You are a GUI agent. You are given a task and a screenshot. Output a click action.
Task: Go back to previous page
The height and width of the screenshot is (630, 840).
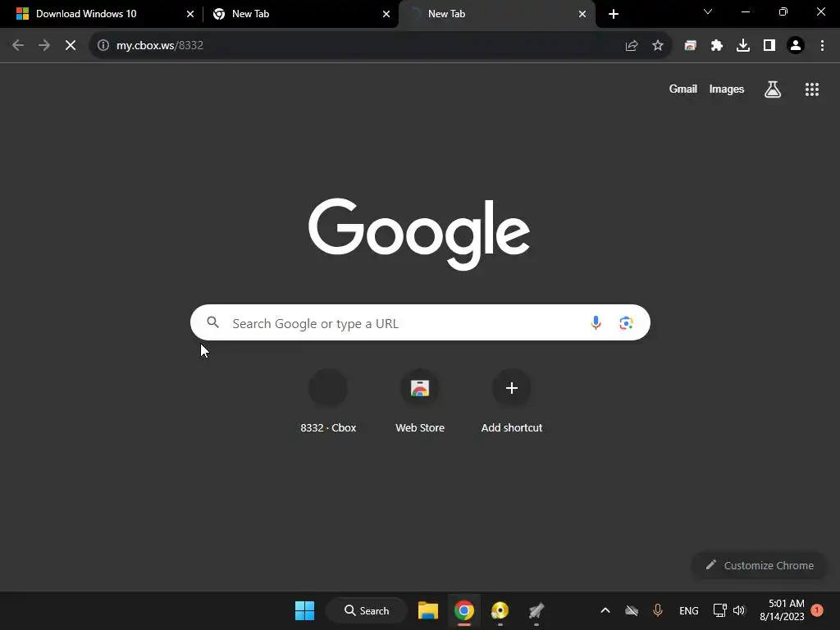click(x=18, y=46)
